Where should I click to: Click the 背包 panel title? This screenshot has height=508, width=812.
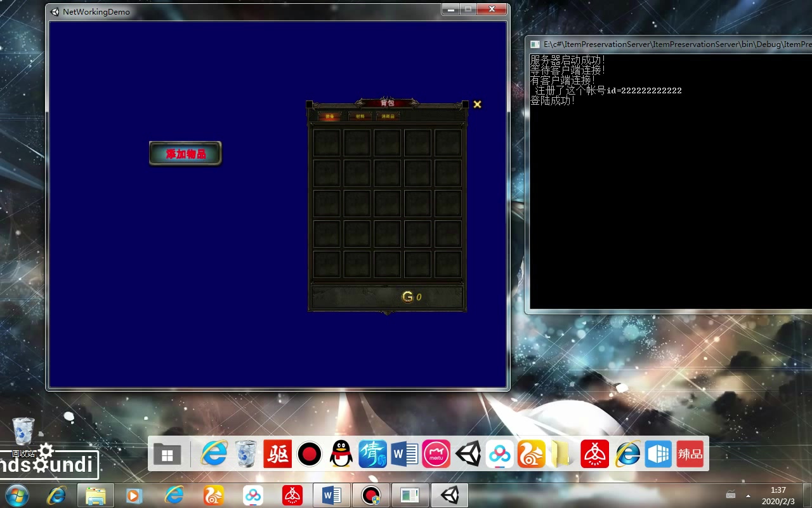(387, 103)
